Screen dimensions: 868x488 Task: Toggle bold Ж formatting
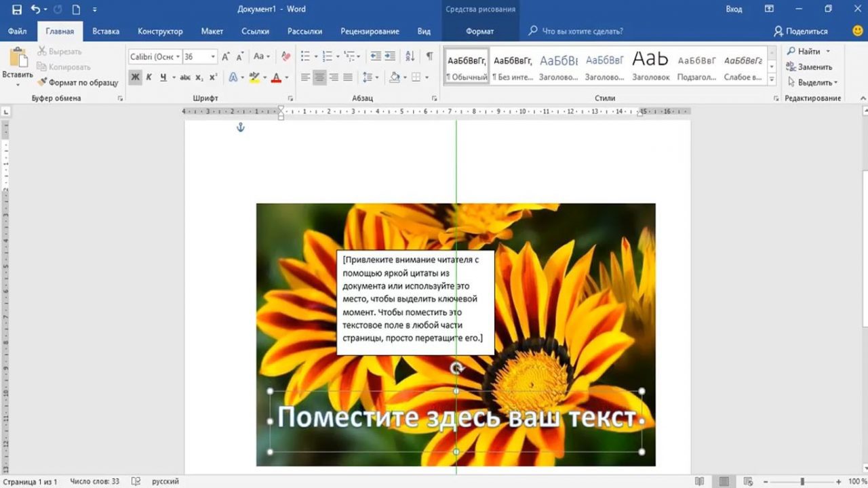pos(135,77)
